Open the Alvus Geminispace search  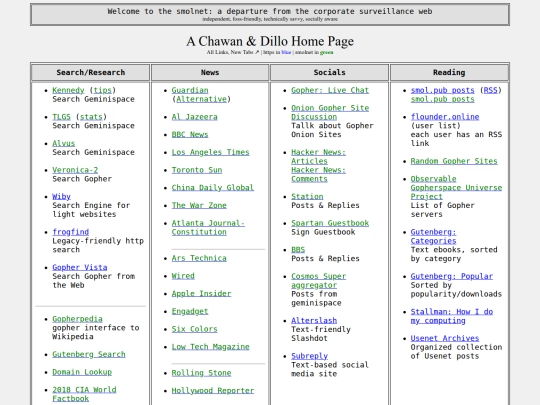(x=64, y=143)
